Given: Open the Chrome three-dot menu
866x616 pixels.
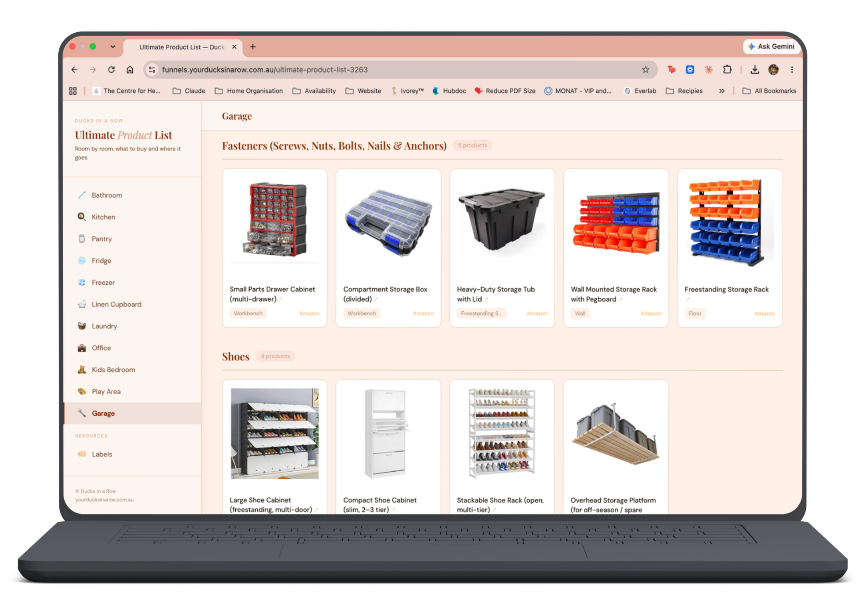Looking at the screenshot, I should coord(792,70).
